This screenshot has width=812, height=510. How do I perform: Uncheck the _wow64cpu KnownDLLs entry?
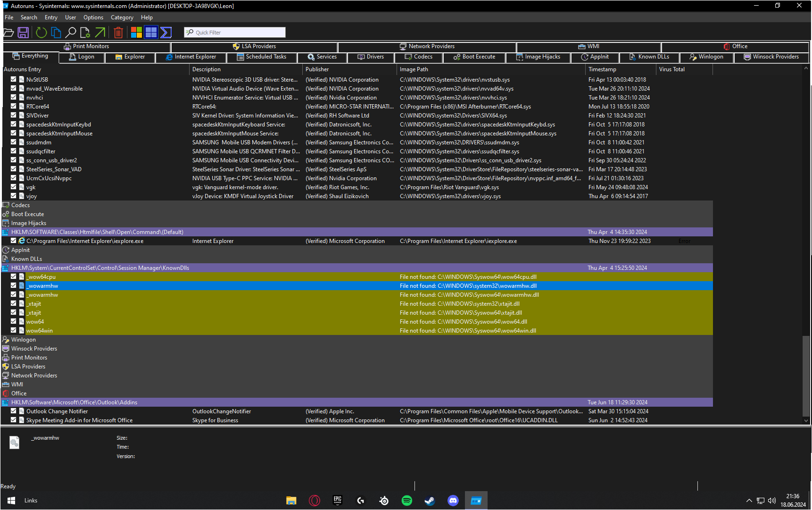[x=14, y=277]
